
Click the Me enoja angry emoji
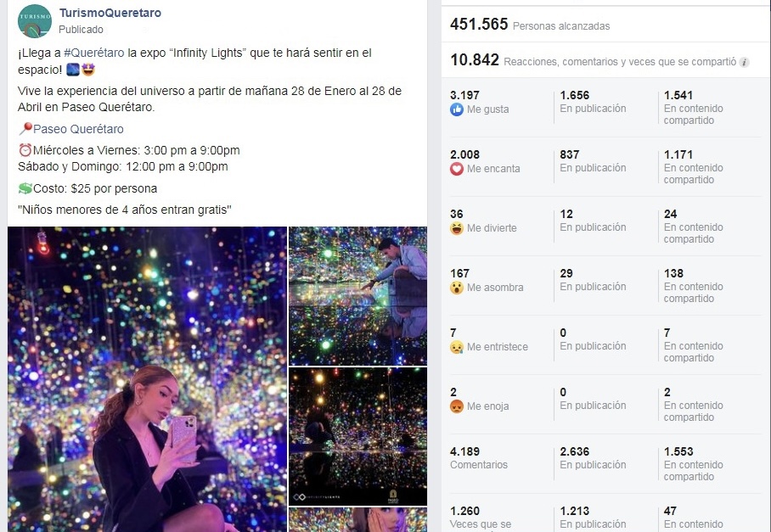(x=457, y=406)
